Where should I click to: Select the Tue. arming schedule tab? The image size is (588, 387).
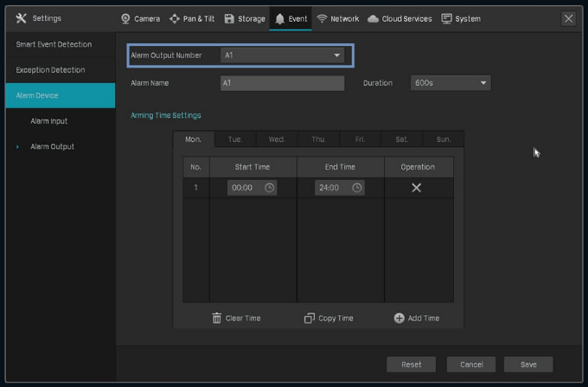(235, 139)
